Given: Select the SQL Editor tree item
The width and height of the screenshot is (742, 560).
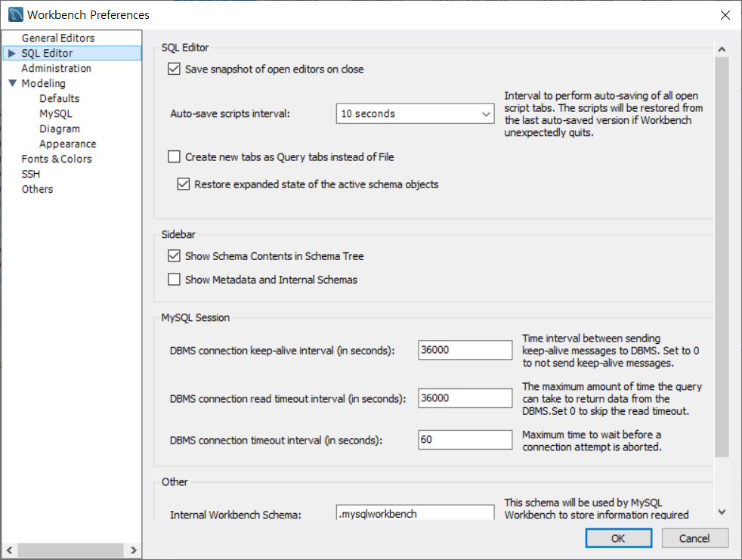Looking at the screenshot, I should tap(72, 53).
